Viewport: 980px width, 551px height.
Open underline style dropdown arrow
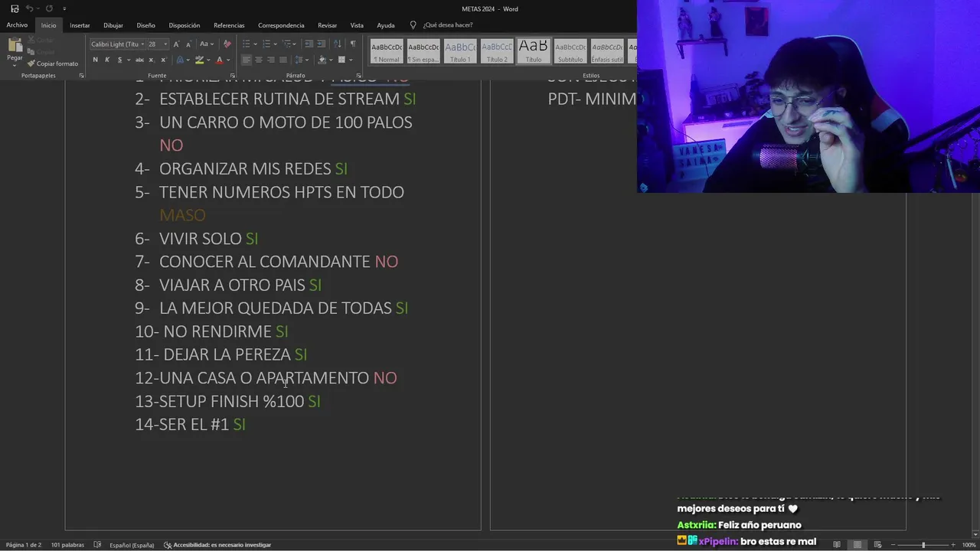tap(128, 60)
